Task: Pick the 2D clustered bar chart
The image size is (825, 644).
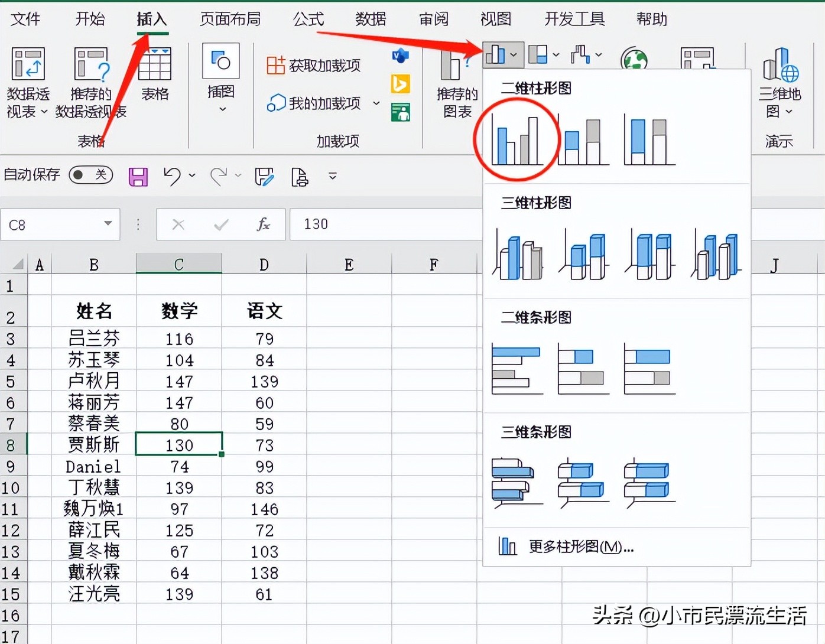Action: click(517, 369)
